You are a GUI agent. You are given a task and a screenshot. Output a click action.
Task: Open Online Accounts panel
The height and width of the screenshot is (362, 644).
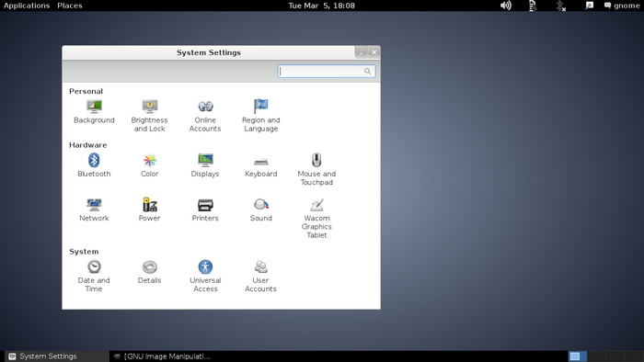[x=205, y=116]
